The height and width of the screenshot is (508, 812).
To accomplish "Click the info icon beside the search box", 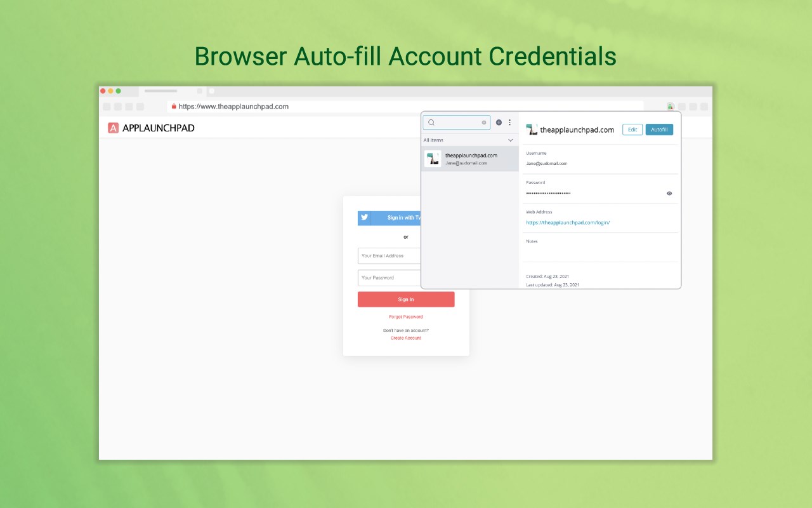I will [x=499, y=123].
